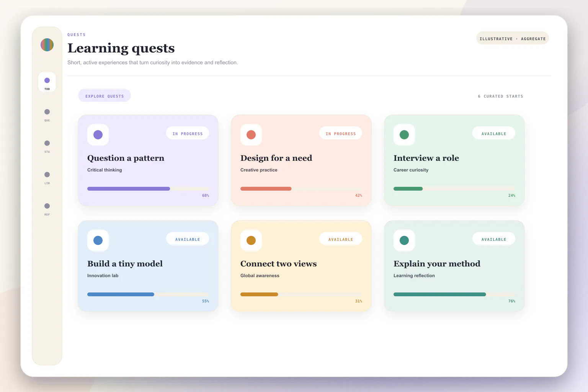Click the teal dot icon on Explain your method
The width and height of the screenshot is (588, 392).
point(404,240)
